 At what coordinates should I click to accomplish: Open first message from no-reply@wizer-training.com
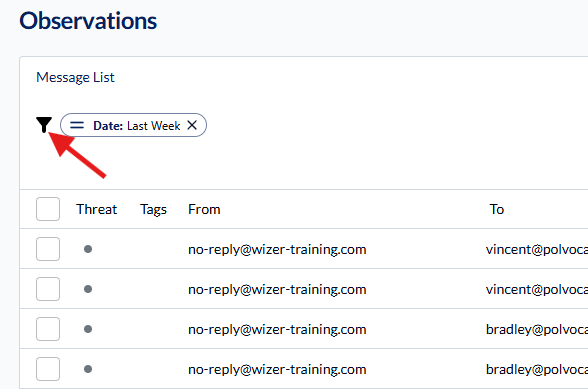tap(277, 249)
